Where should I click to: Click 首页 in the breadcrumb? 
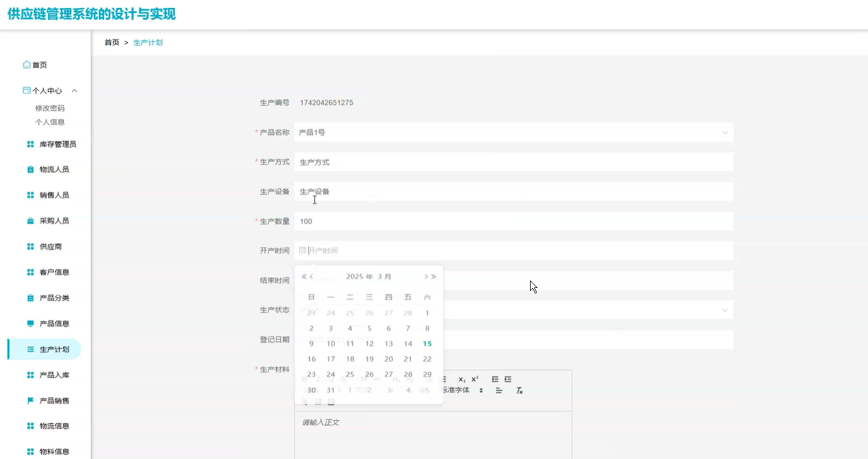pos(112,43)
